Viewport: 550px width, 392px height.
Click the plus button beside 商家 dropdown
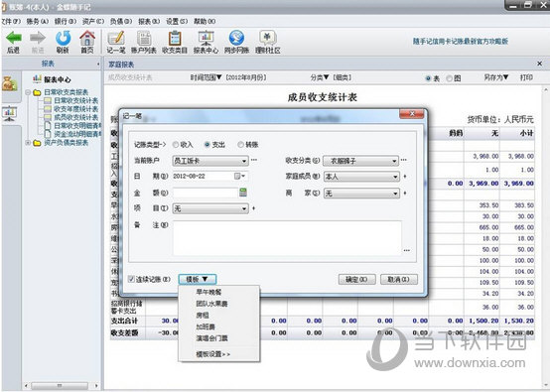tap(405, 194)
